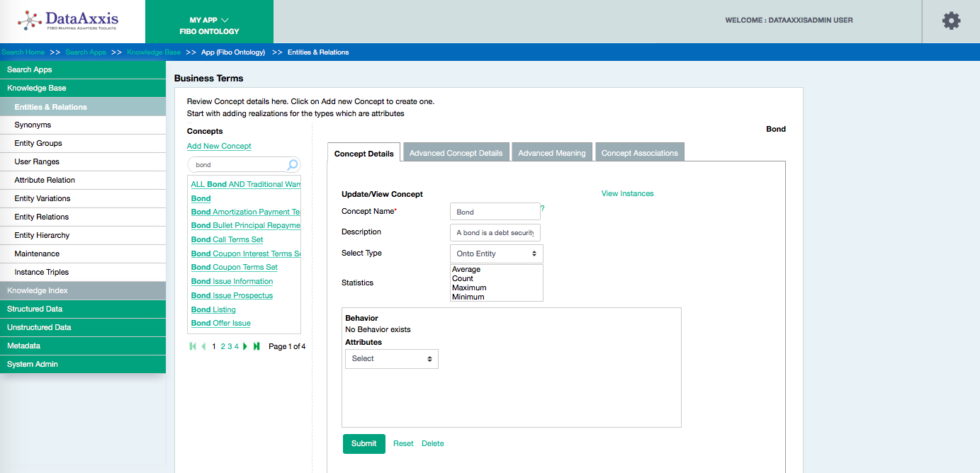Select Maximum in the Statistics list

click(469, 288)
